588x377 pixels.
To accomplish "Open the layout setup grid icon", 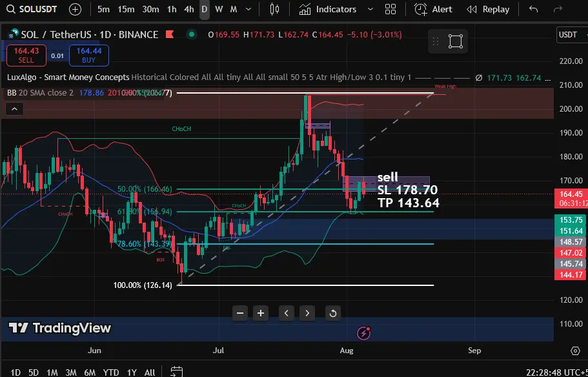I will coord(390,10).
